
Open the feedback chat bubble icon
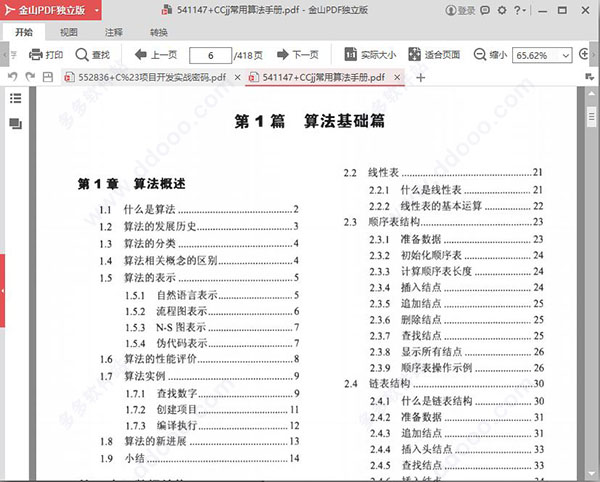point(485,10)
